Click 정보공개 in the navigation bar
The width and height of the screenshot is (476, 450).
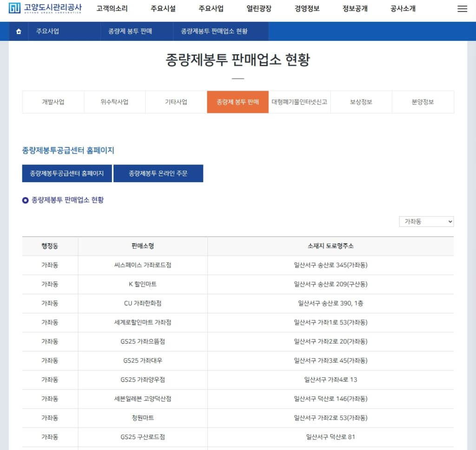click(x=356, y=8)
